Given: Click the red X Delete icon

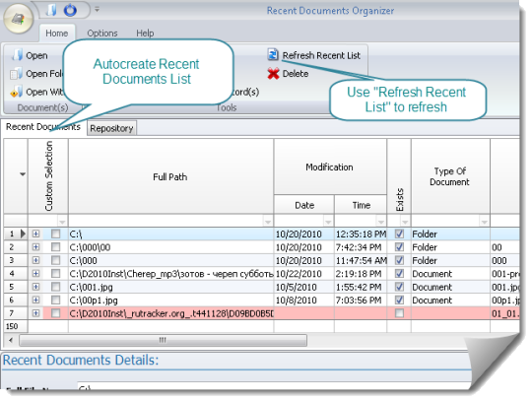Looking at the screenshot, I should (x=273, y=73).
